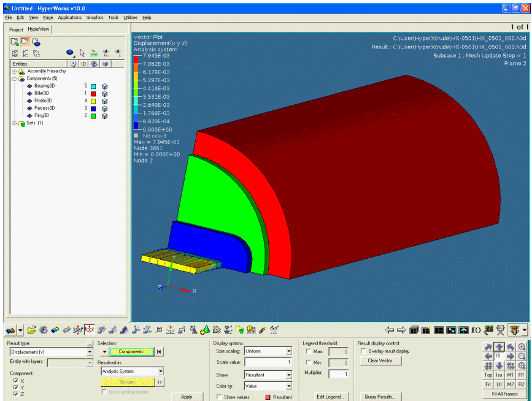Enable the Overlay result display checkbox
Screen dimensions: 532x401
364,351
